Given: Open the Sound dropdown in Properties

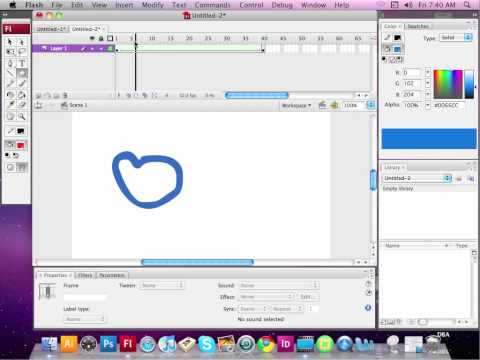Looking at the screenshot, I should [279, 285].
